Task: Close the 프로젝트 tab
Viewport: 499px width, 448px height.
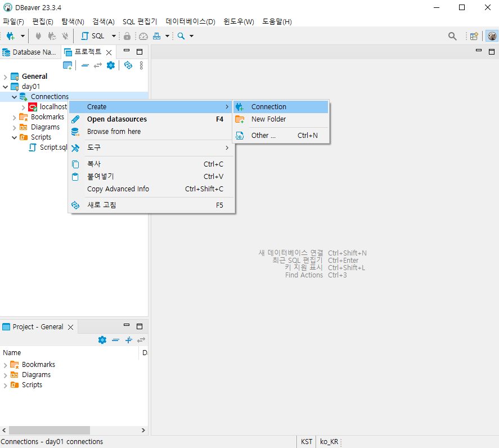Action: [x=109, y=52]
